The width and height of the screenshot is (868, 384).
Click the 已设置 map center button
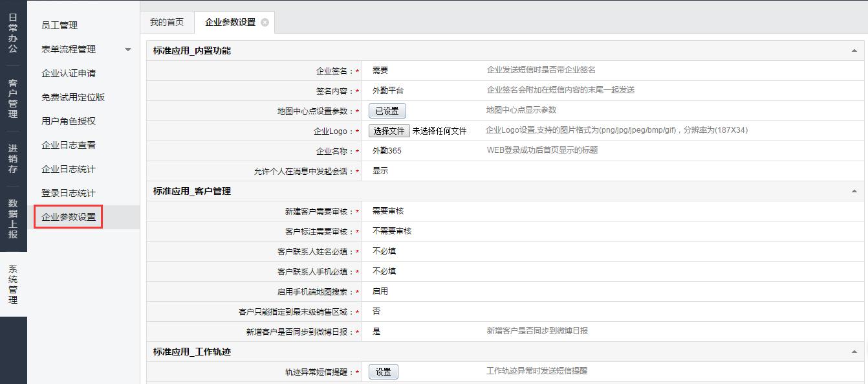pos(387,111)
